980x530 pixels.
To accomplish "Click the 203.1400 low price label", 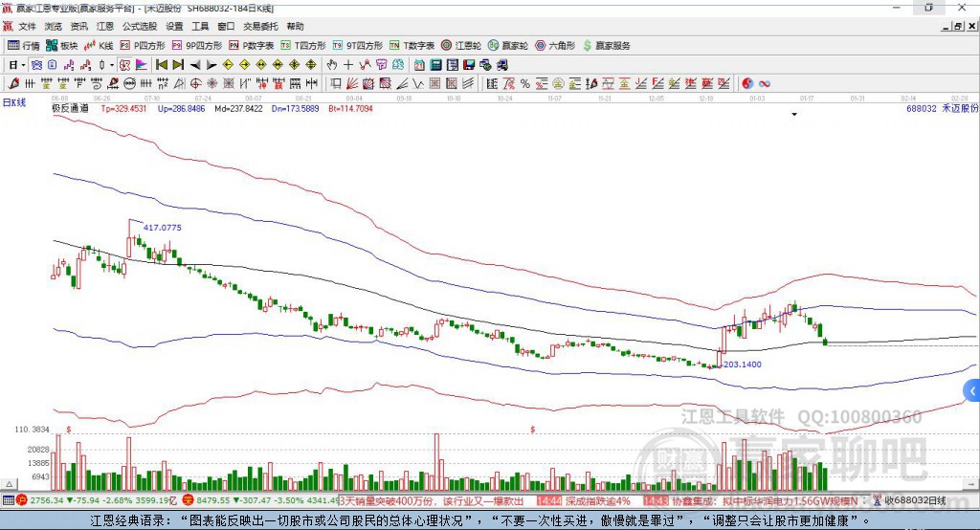I will (743, 364).
